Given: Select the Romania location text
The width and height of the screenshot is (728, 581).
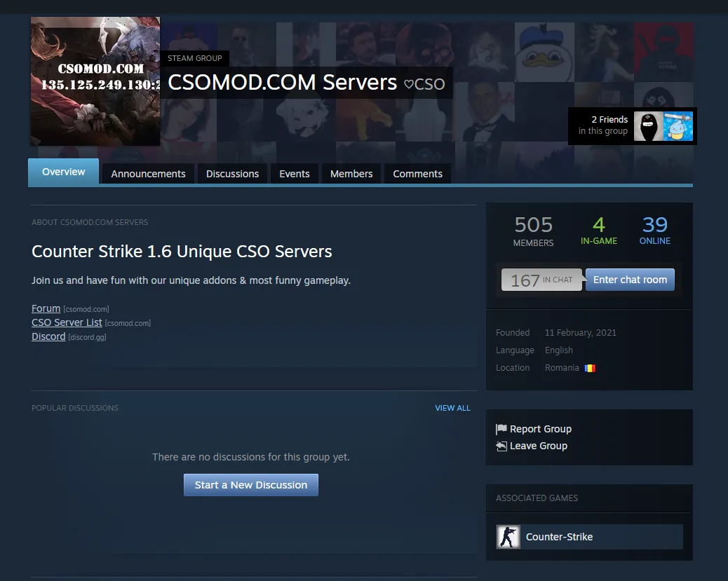Looking at the screenshot, I should [x=562, y=368].
